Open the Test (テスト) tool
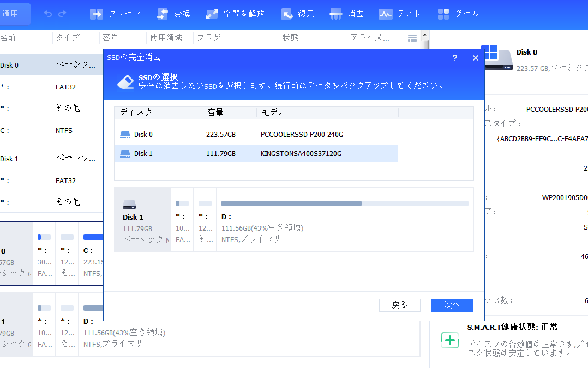Image resolution: width=588 pixels, height=368 pixels. 386,14
